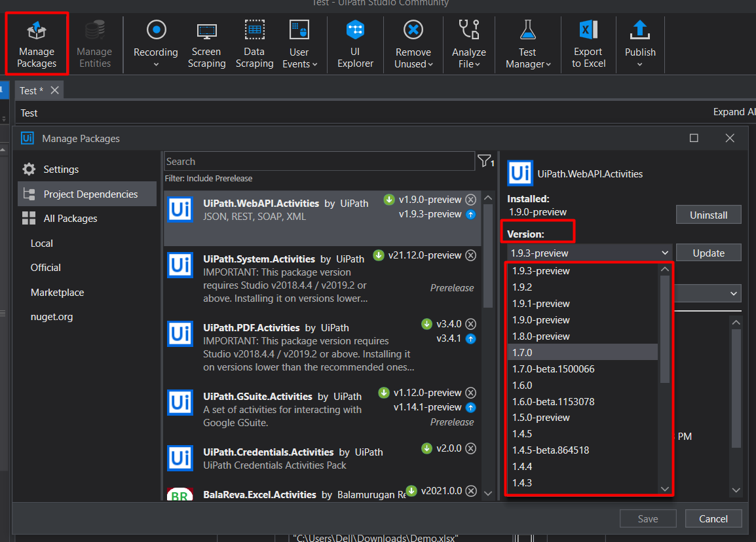This screenshot has height=542, width=756.
Task: Click the update arrow for v1.9.3-preview
Action: click(470, 215)
